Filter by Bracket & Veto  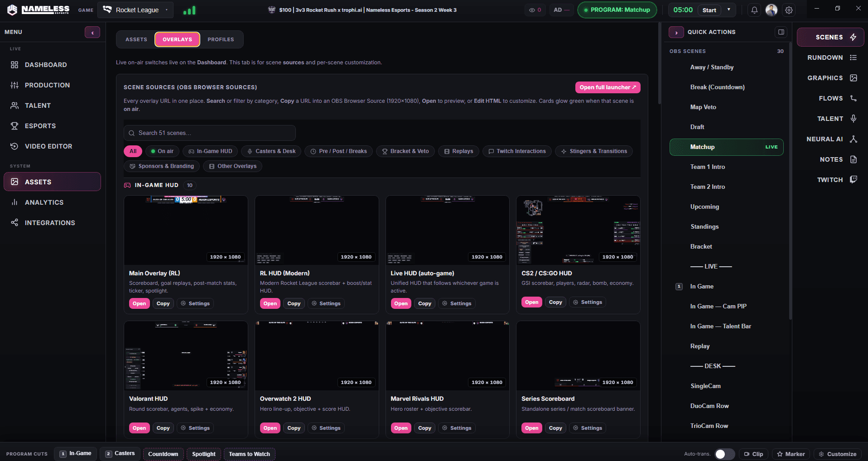pyautogui.click(x=405, y=151)
